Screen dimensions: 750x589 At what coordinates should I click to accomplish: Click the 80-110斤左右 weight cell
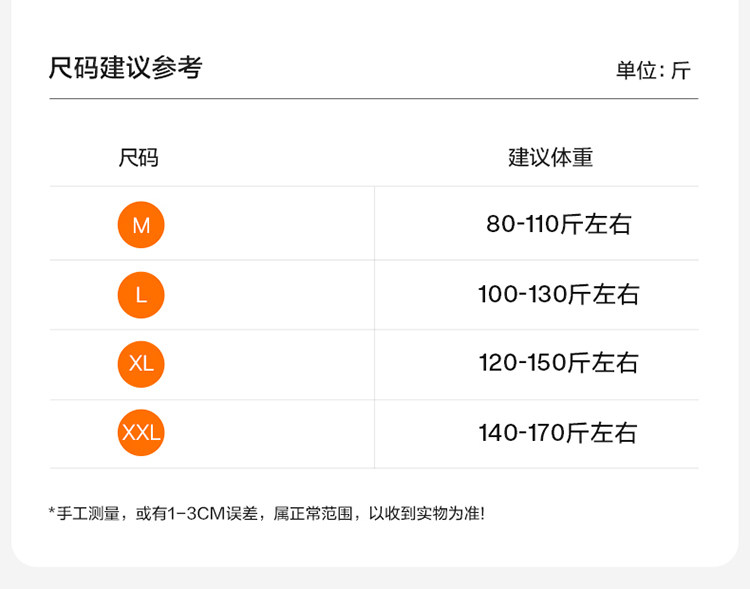[559, 224]
